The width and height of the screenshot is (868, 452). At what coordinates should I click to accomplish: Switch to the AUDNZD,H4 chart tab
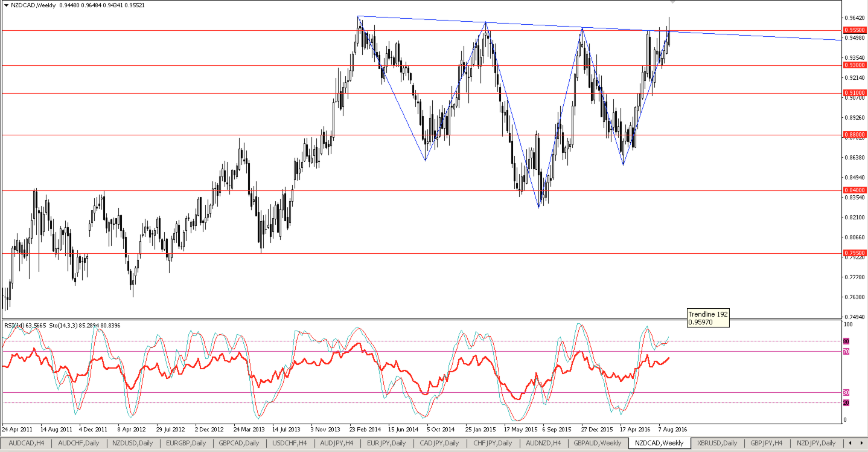coord(543,443)
